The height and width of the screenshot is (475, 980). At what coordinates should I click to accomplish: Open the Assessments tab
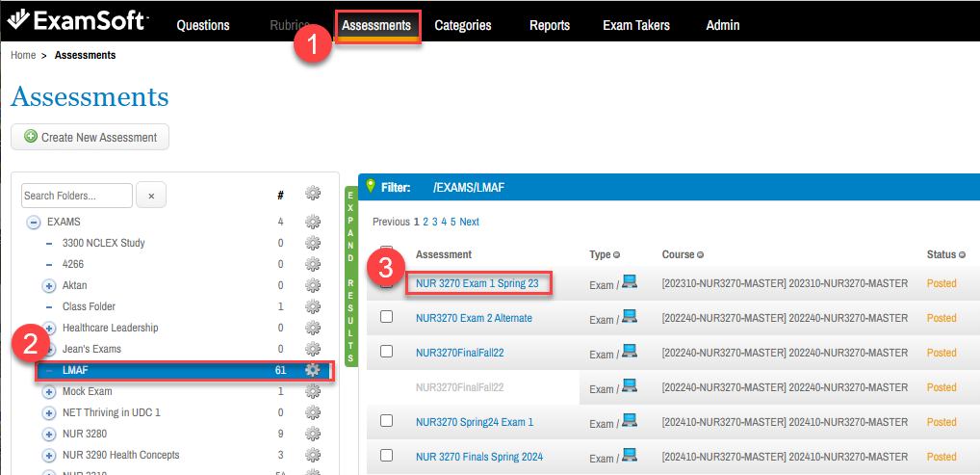[x=376, y=26]
